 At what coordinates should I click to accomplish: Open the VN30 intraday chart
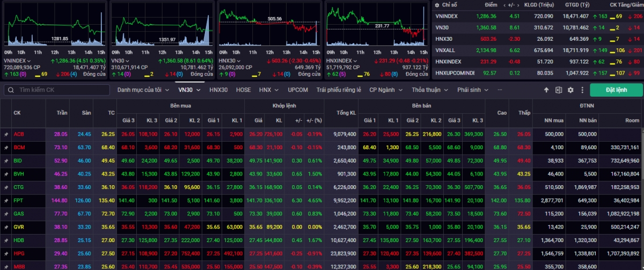(162, 24)
